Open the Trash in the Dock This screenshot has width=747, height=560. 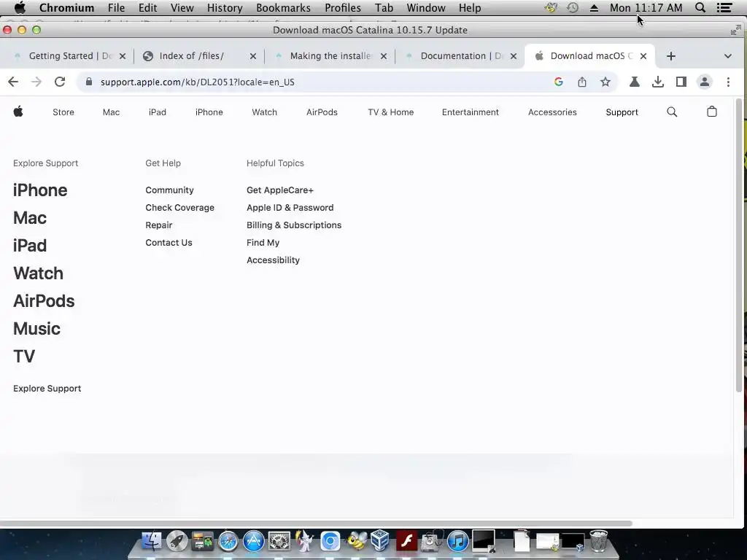598,541
